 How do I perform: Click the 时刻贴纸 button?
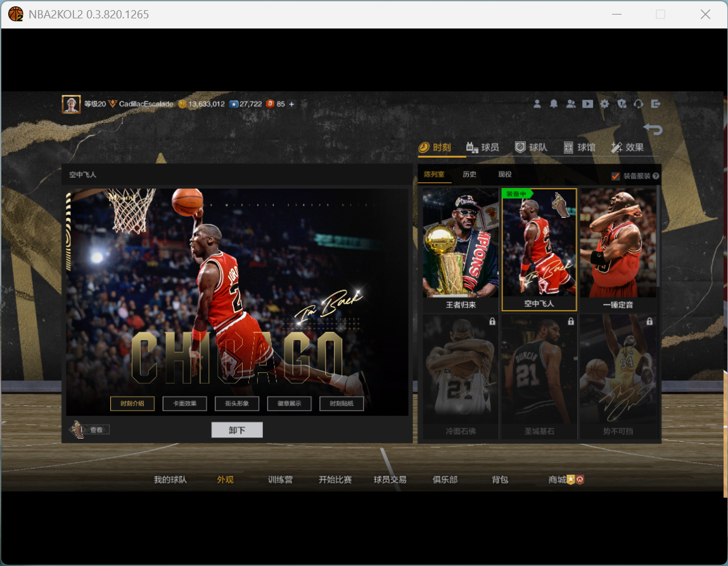342,404
